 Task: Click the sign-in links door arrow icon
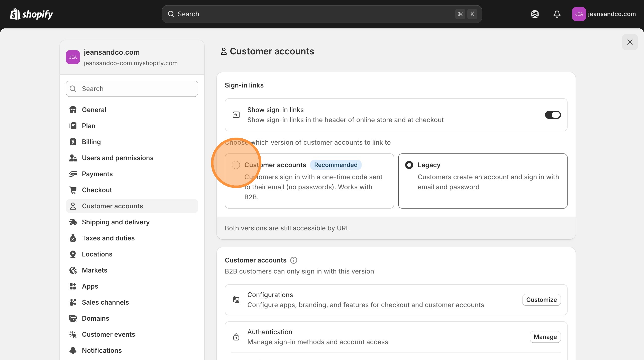236,115
